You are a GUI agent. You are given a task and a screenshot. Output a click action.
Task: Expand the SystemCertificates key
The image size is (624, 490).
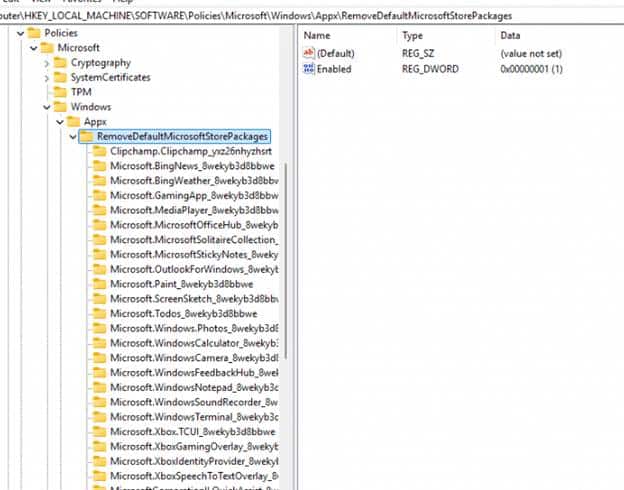tap(47, 78)
